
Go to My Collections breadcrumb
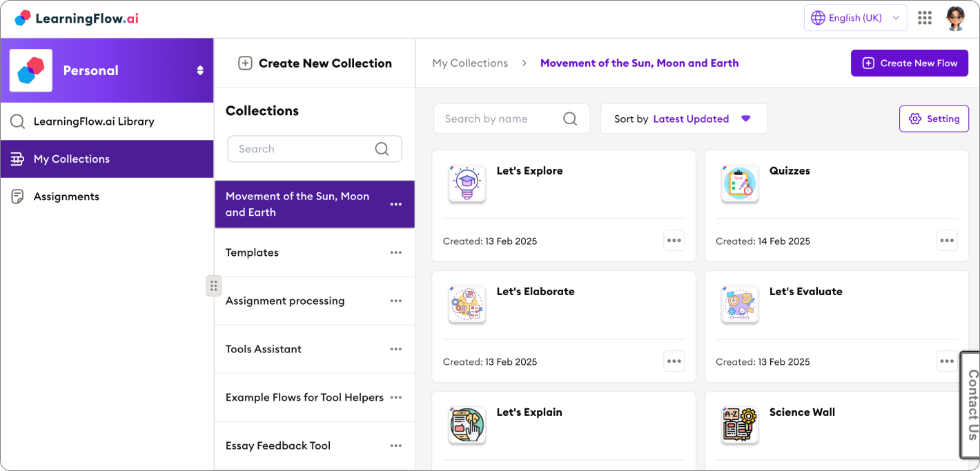tap(470, 63)
